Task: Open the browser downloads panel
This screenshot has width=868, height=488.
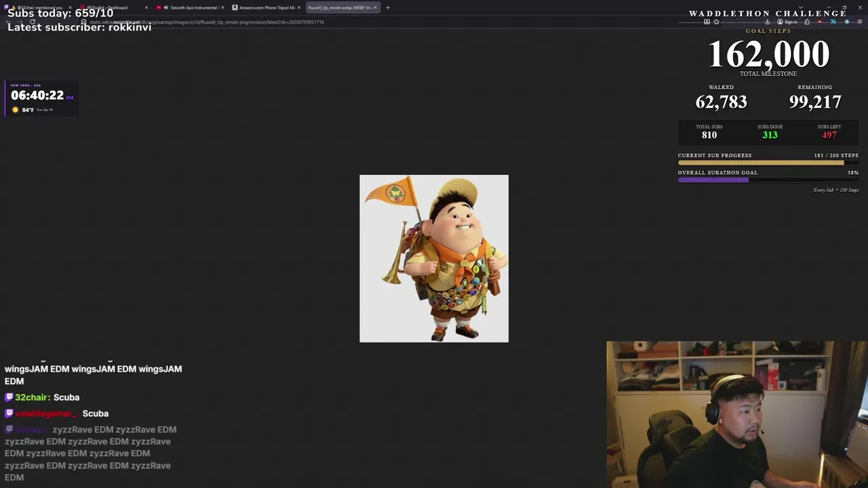Action: point(767,22)
